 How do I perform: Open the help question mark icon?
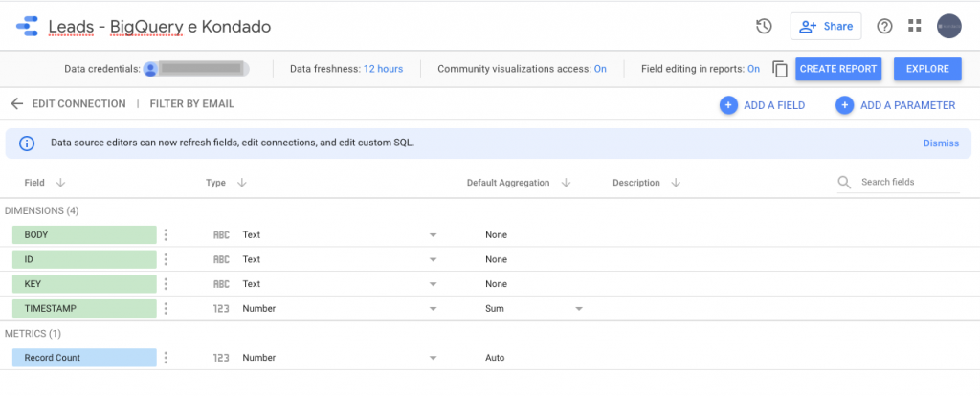pos(884,26)
